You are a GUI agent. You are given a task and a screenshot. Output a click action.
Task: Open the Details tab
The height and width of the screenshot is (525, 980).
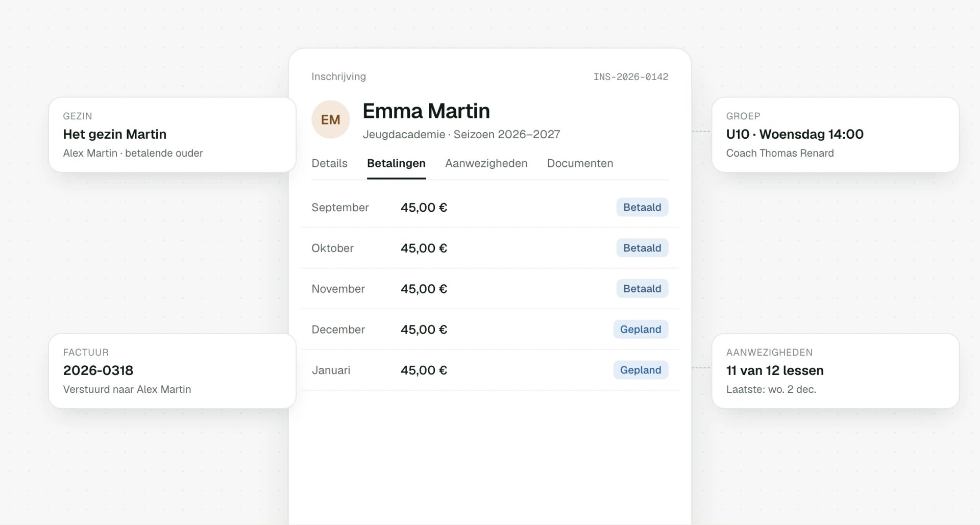329,163
